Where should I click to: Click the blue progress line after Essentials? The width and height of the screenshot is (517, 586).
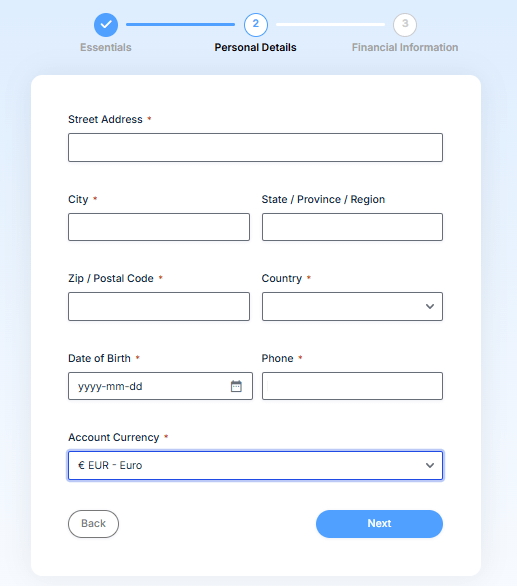tap(181, 25)
